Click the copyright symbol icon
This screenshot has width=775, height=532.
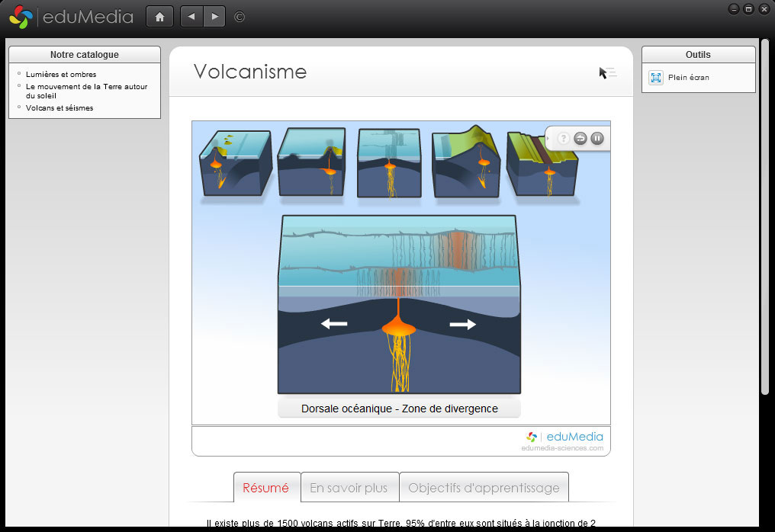(x=240, y=16)
